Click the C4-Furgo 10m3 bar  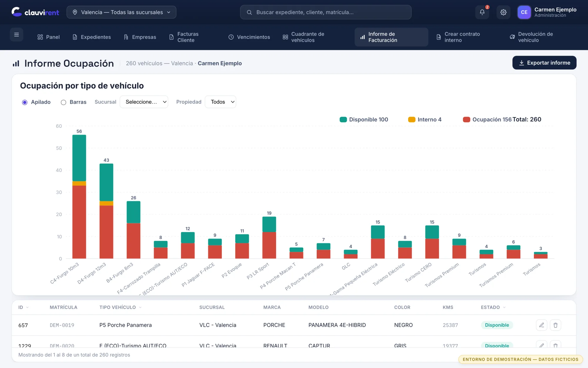click(x=79, y=197)
